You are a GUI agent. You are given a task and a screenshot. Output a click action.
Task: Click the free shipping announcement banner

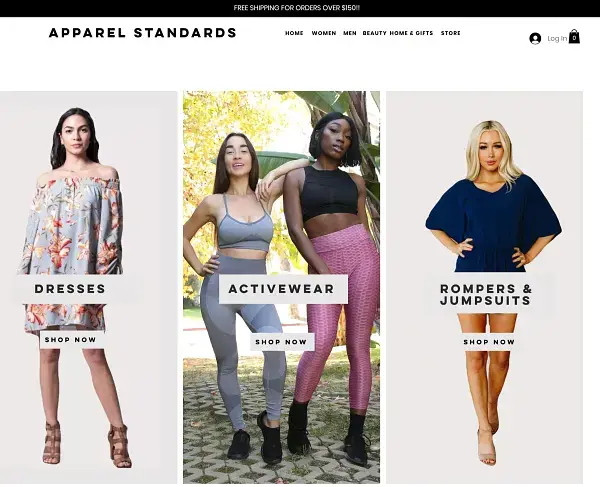click(297, 8)
